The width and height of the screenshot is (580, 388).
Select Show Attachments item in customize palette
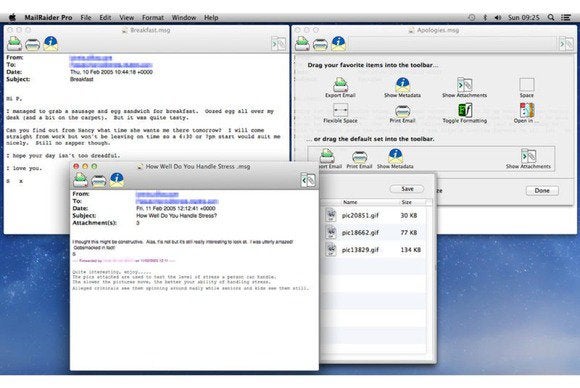(x=465, y=88)
